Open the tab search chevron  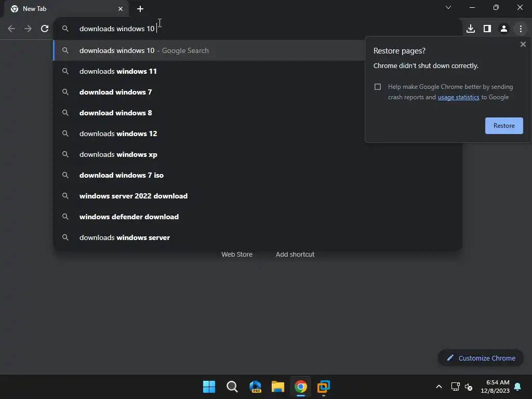[x=448, y=7]
